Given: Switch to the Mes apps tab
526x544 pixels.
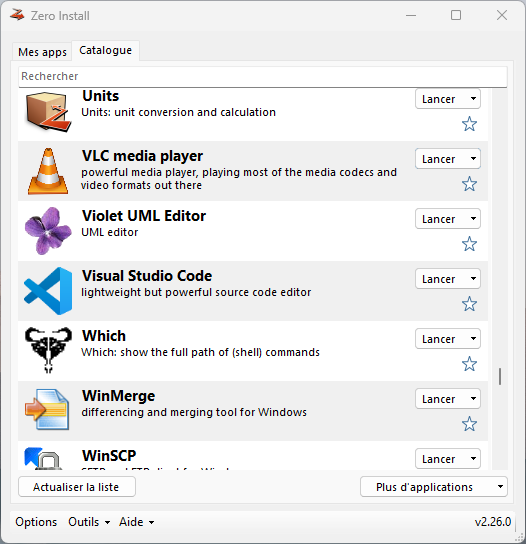Looking at the screenshot, I should tap(42, 52).
